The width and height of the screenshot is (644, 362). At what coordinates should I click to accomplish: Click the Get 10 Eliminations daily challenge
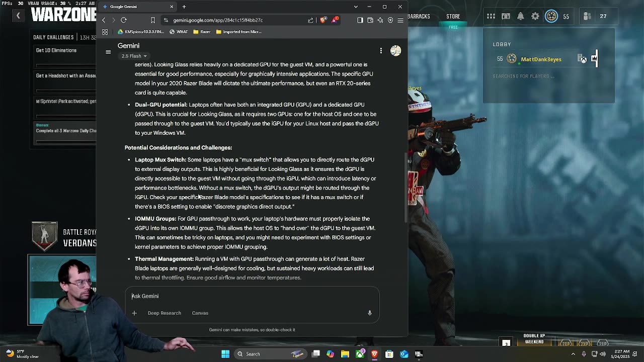click(x=65, y=56)
